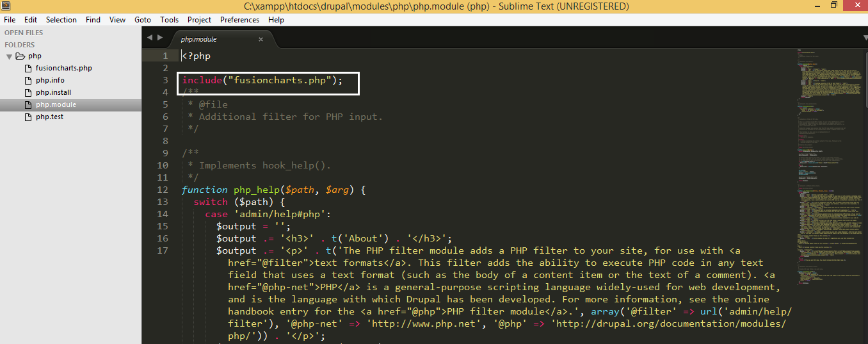Screen dimensions: 868x344
Task: Click the php.test file icon
Action: coord(28,117)
